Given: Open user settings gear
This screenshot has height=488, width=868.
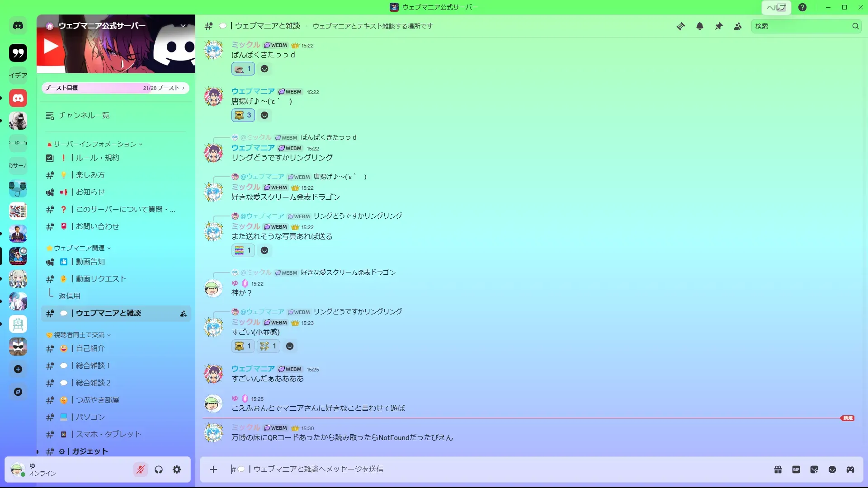Looking at the screenshot, I should pos(177,469).
